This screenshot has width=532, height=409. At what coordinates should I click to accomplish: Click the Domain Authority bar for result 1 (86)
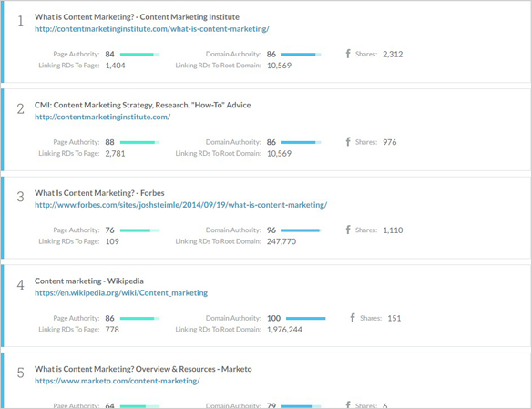pos(301,55)
